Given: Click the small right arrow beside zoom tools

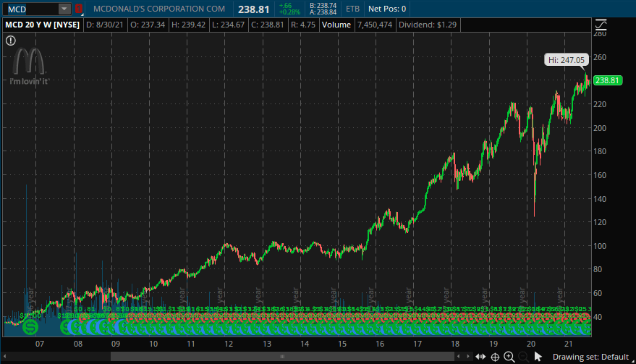Looking at the screenshot, I should [x=467, y=356].
